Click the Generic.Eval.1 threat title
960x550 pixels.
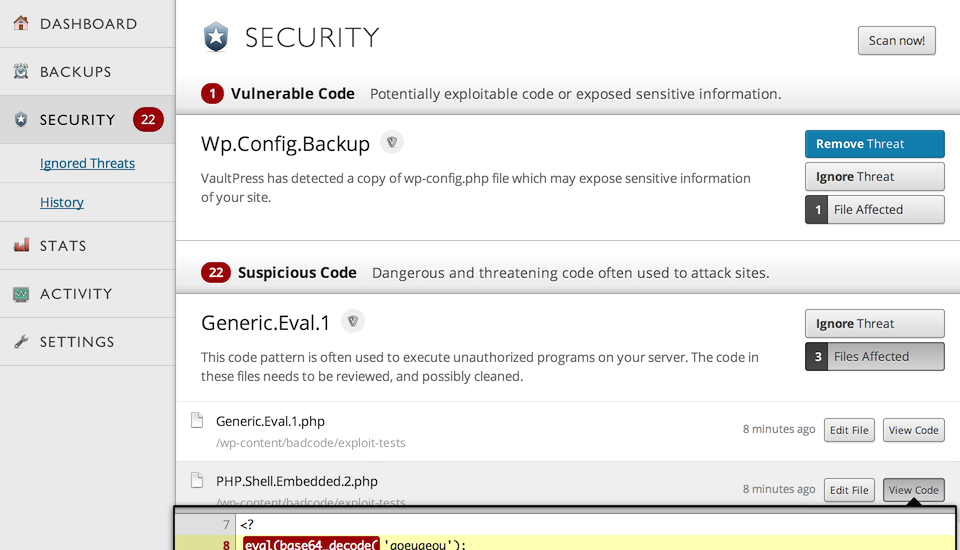pos(265,322)
